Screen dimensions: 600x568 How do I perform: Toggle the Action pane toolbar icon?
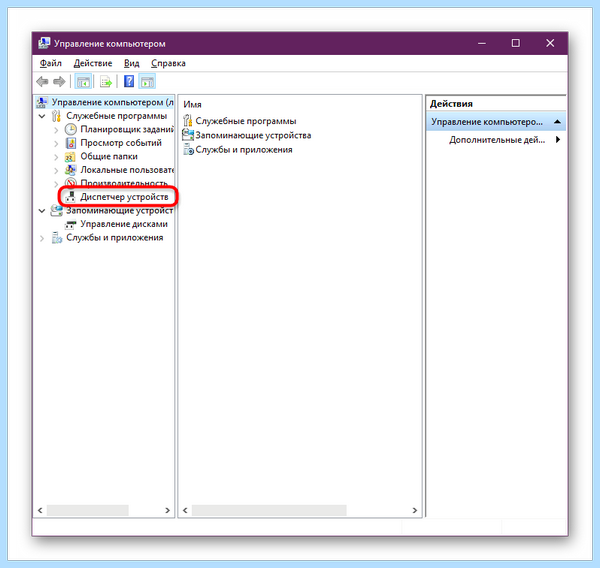click(147, 82)
